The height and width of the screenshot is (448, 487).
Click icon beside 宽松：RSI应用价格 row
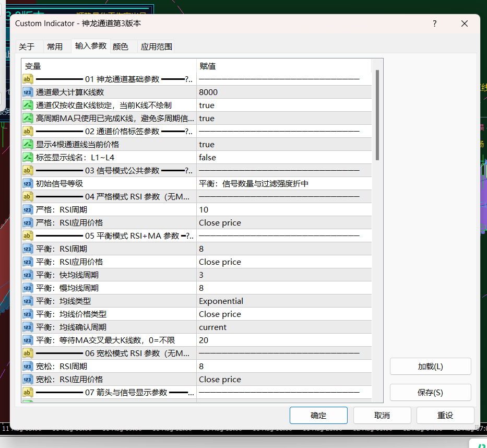point(28,380)
